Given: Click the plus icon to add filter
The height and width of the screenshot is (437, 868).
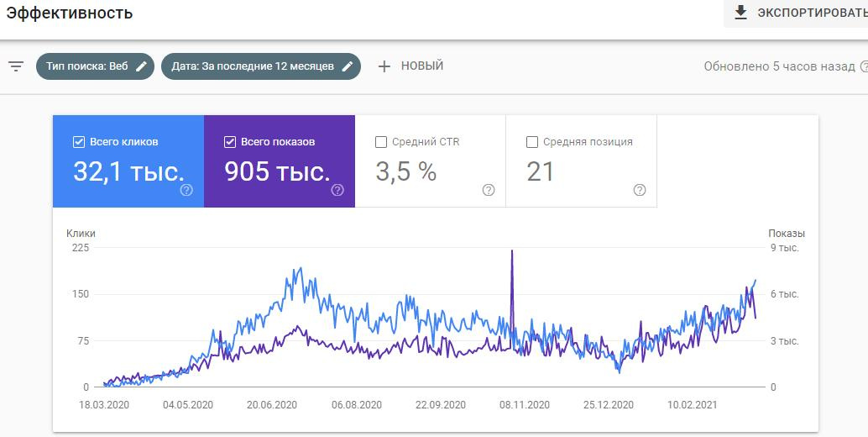Looking at the screenshot, I should click(x=384, y=66).
